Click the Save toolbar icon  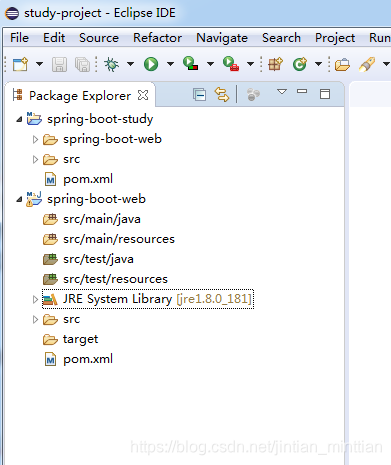(x=59, y=64)
